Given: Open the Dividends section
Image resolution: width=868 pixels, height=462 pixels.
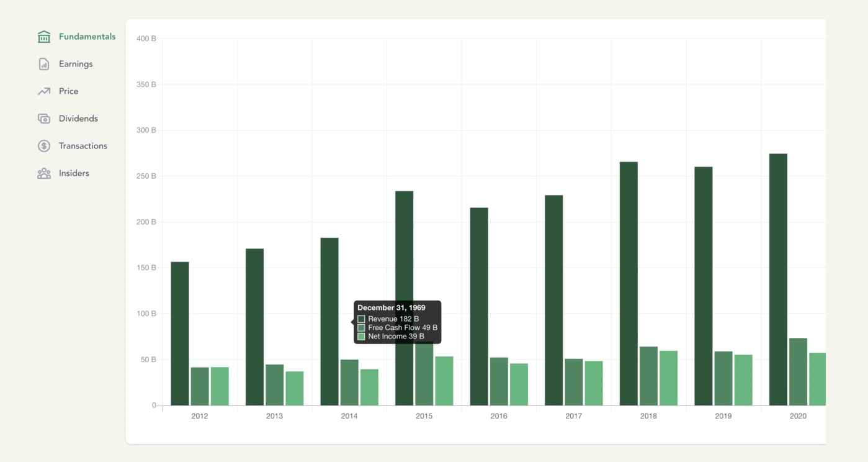Looking at the screenshot, I should 78,119.
